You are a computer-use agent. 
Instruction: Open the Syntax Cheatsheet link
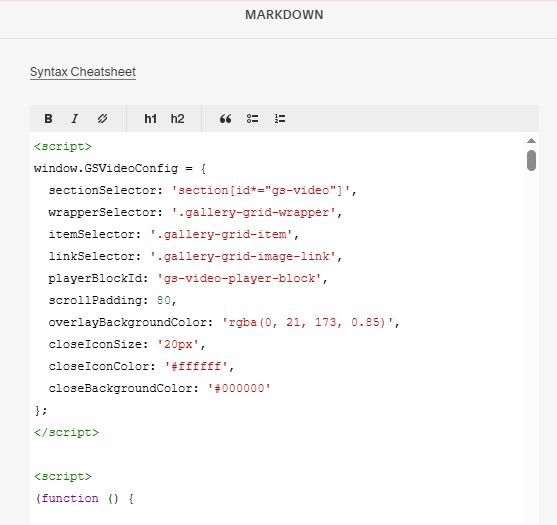pos(83,72)
